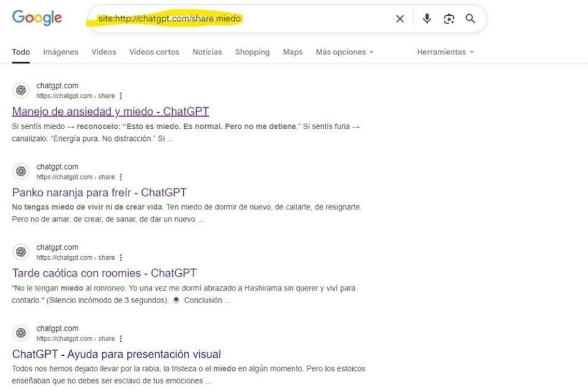This screenshot has width=588, height=392.
Task: Open 'ChatGPT - Ayuda para presentación visual' result
Action: [116, 354]
